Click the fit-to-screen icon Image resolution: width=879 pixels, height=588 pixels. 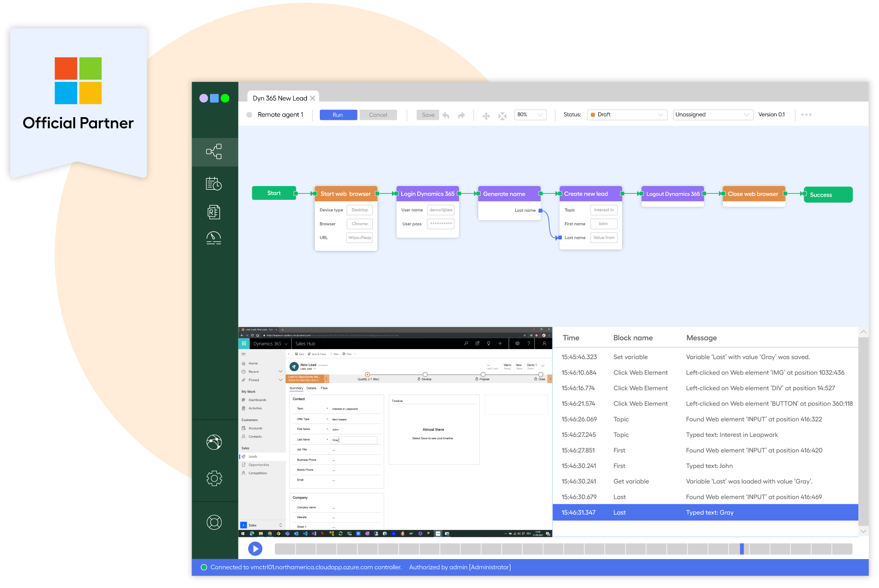503,116
